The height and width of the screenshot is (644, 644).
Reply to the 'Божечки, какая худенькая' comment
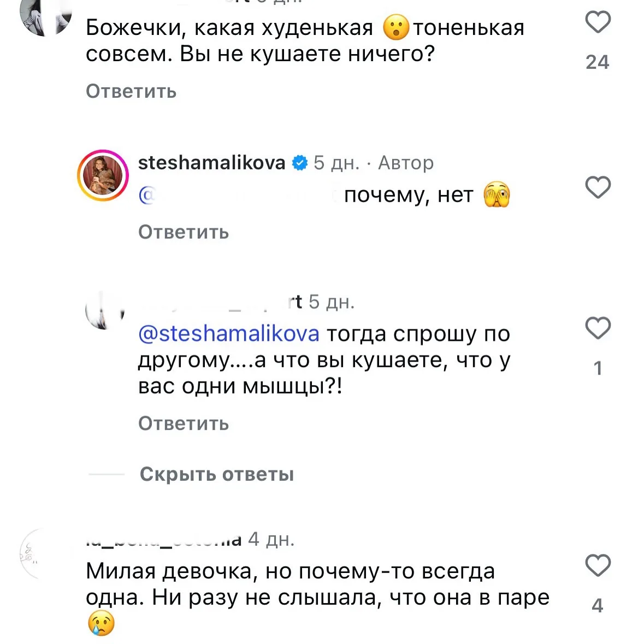point(131,91)
